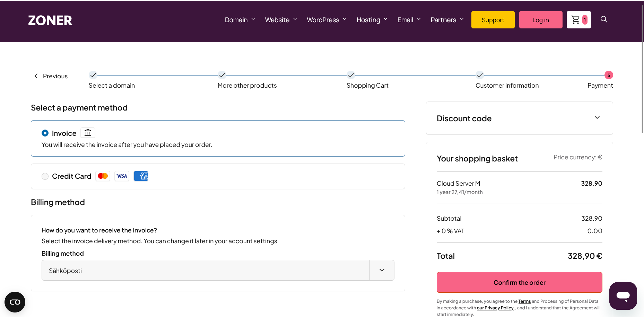Click the American Express icon
Screen dimensions: 644x317
point(141,176)
